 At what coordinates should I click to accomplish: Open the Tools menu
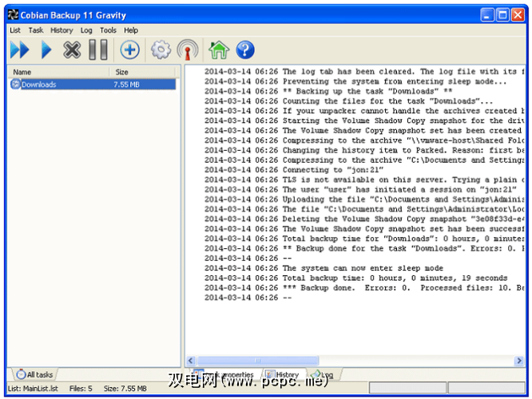108,30
